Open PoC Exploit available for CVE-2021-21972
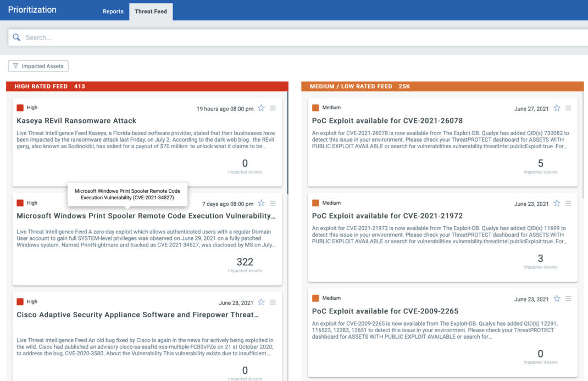The height and width of the screenshot is (381, 588). click(387, 216)
